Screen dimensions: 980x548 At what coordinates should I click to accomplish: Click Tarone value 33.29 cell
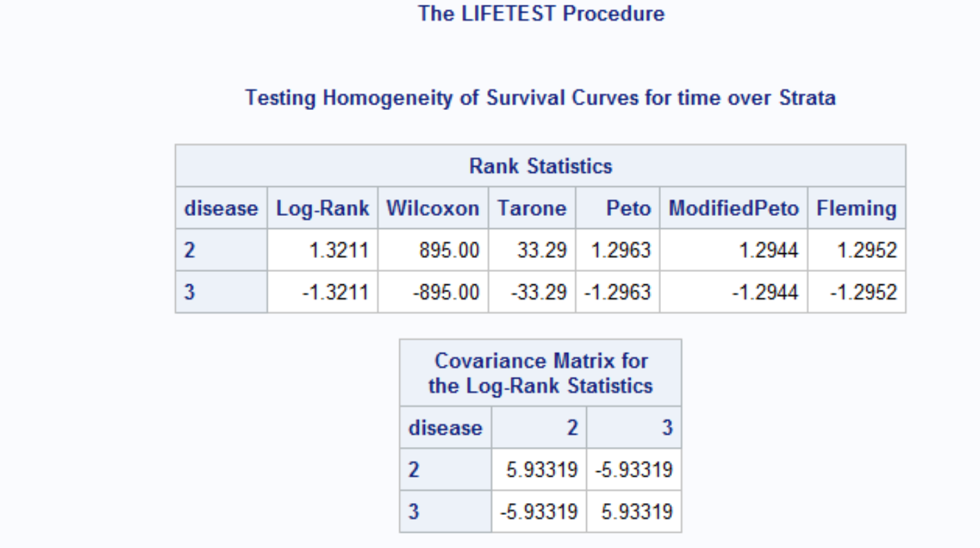coord(542,250)
